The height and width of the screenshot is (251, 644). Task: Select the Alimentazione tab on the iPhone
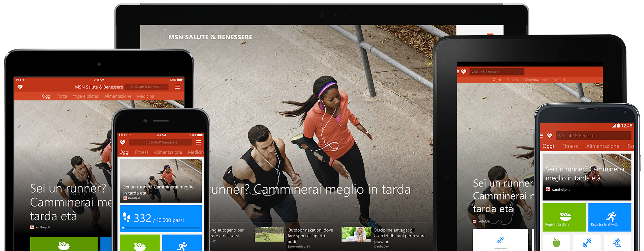[x=168, y=152]
